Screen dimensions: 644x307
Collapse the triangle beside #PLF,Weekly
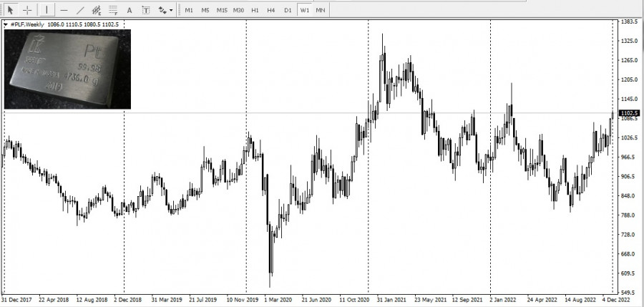coord(6,24)
